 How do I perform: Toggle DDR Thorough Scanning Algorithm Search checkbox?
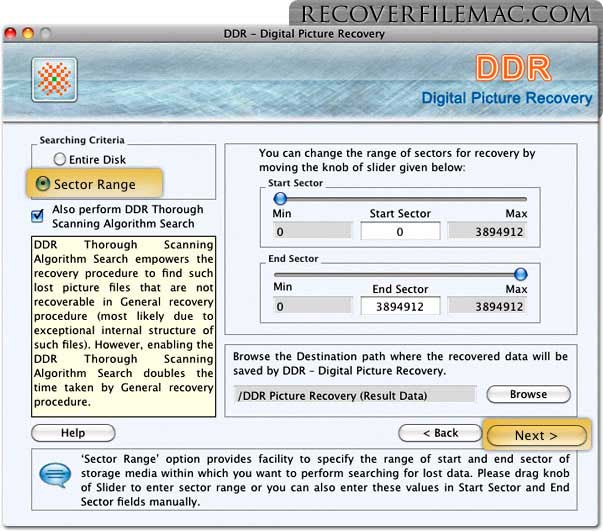37,216
